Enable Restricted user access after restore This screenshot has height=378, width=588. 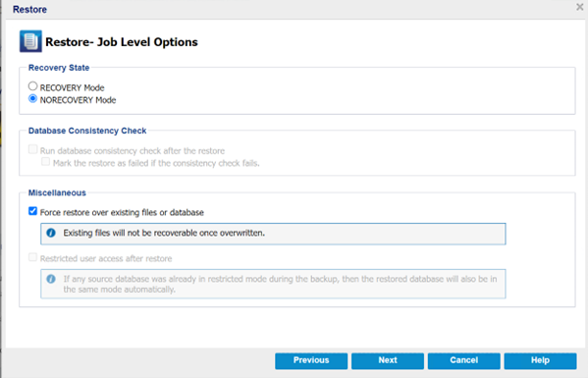tap(33, 257)
